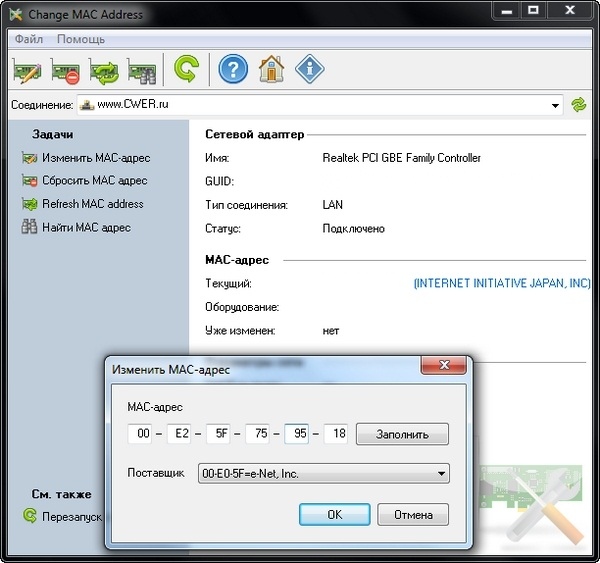
Task: Click the house home page toolbar icon
Action: 271,70
